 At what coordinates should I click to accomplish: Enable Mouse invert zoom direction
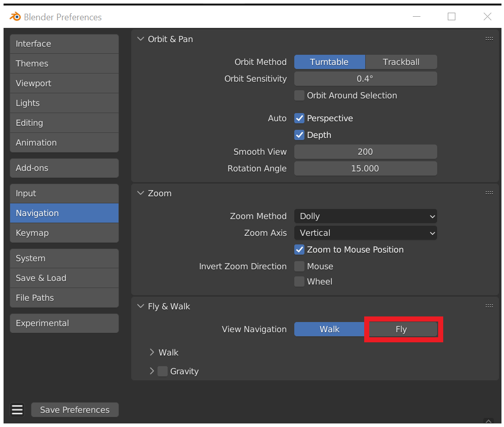point(299,266)
